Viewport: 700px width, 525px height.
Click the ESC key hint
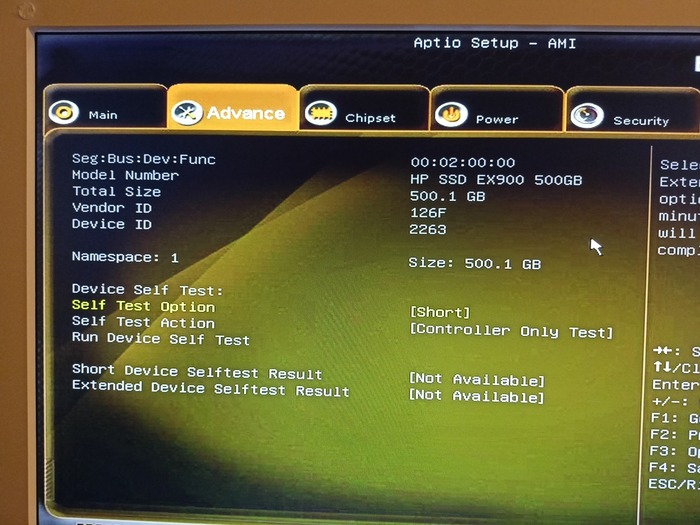674,484
